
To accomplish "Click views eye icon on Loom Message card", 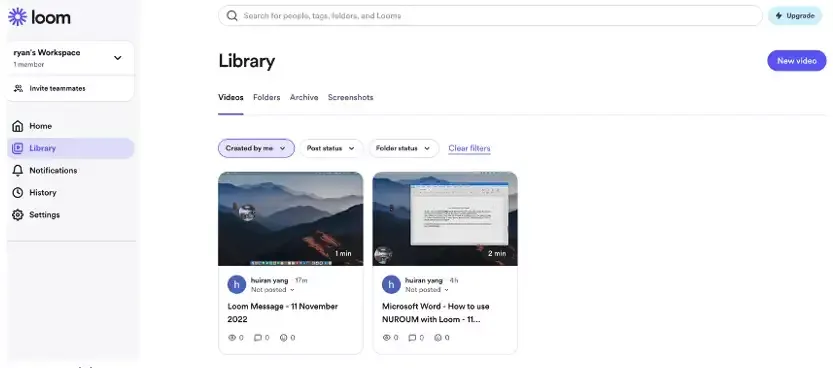I will pos(232,338).
